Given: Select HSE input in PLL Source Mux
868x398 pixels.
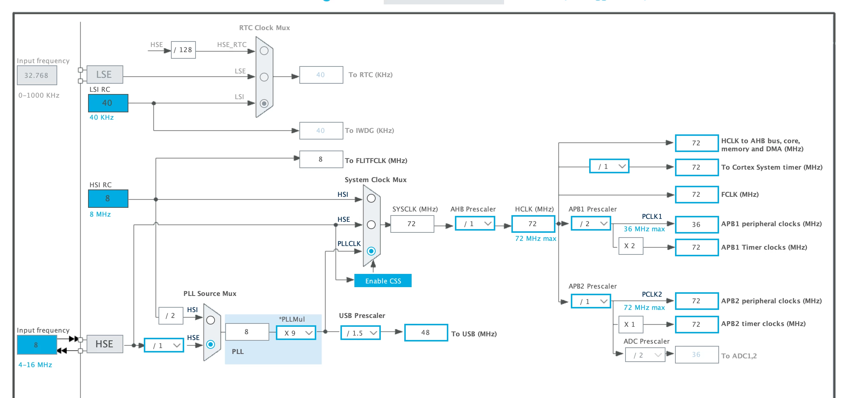Looking at the screenshot, I should 211,344.
